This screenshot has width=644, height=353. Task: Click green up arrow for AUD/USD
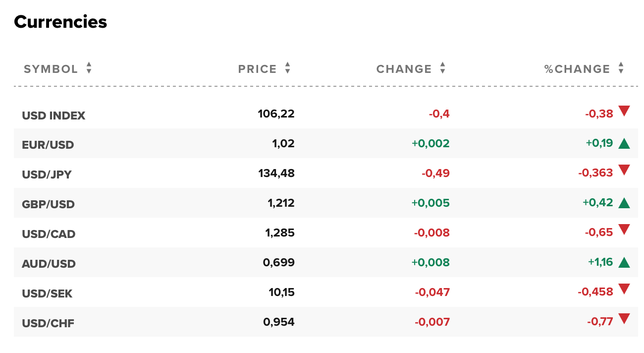624,263
